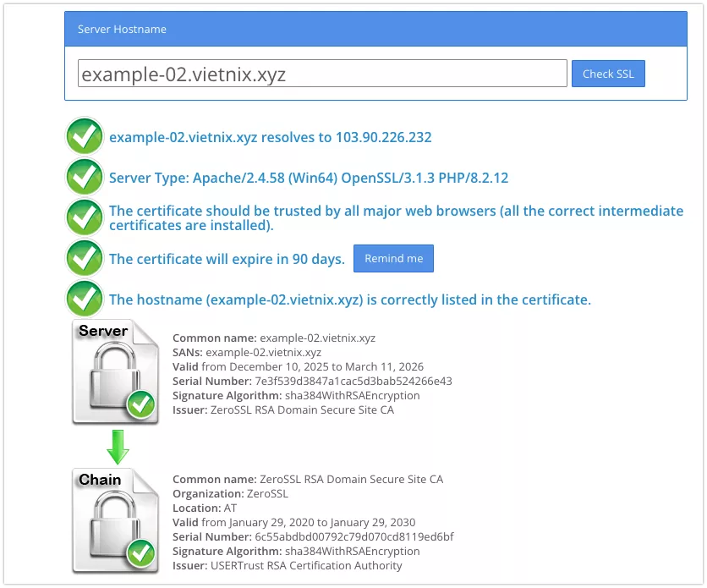Click the Remind me button
Image resolution: width=707 pixels, height=588 pixels.
(x=393, y=259)
